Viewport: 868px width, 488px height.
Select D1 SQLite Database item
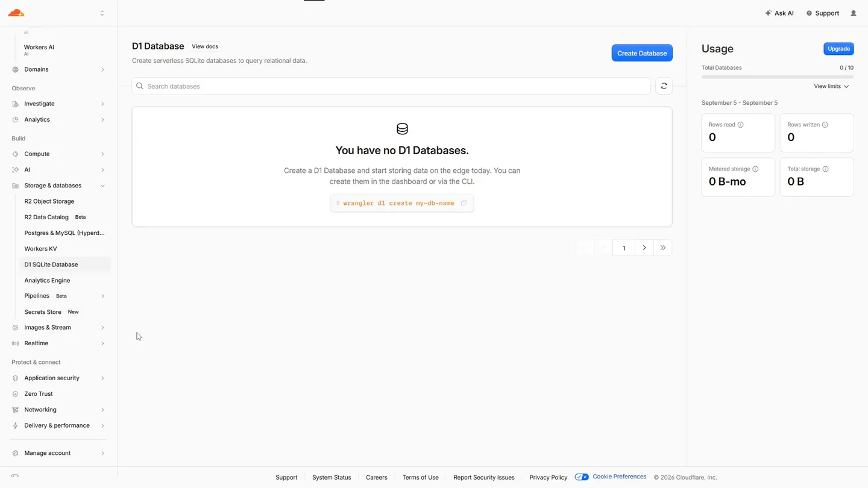click(65, 264)
